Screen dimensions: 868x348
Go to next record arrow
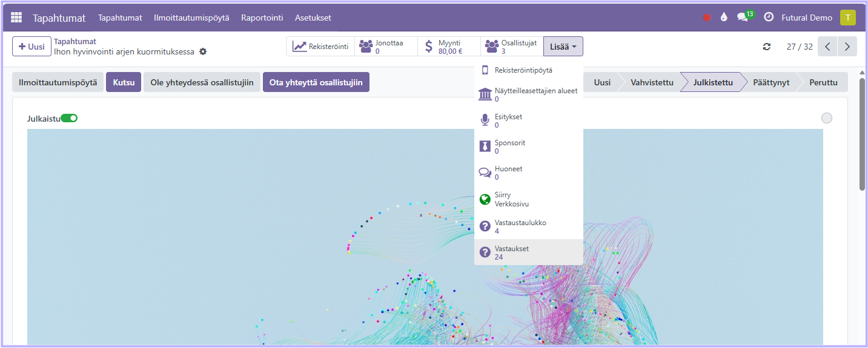[x=847, y=47]
